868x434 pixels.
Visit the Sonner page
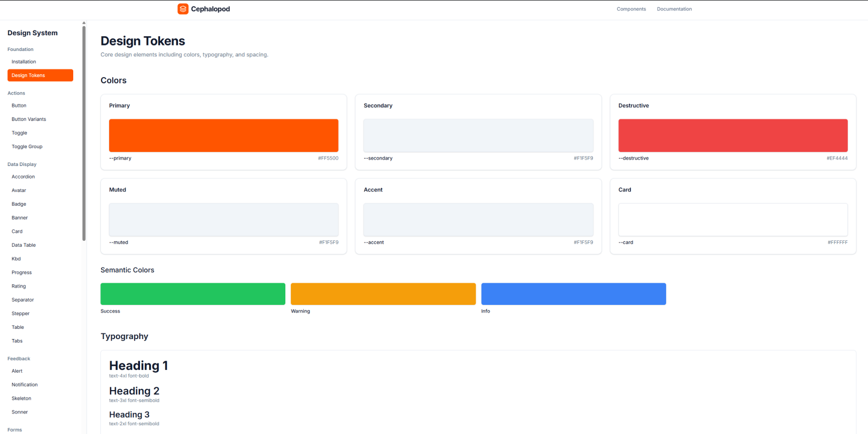40,412
